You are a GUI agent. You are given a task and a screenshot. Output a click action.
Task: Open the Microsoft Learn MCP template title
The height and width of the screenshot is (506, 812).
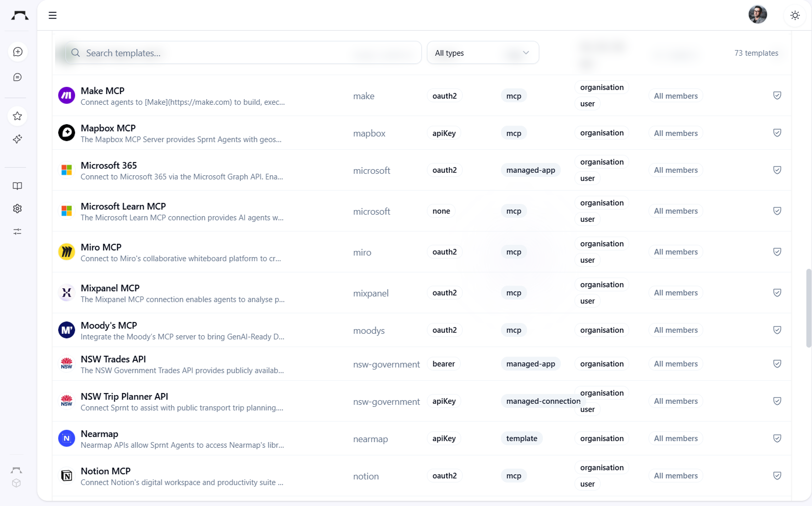[x=123, y=206]
